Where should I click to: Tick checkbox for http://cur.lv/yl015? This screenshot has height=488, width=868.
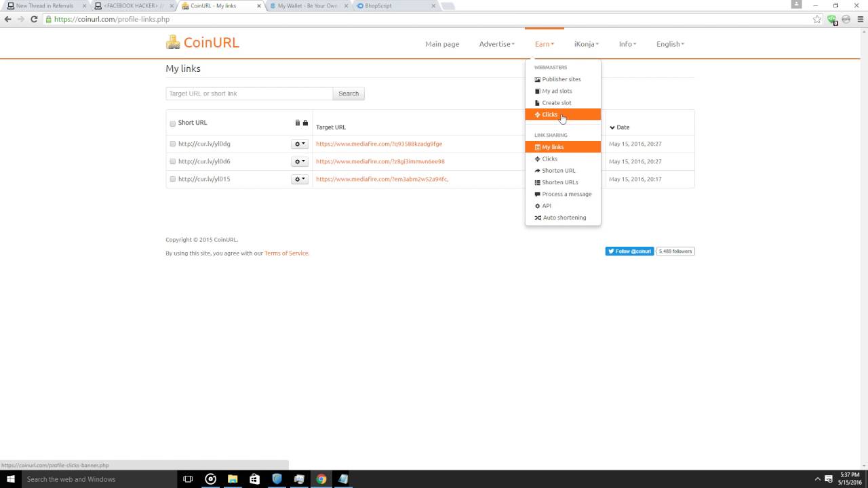[x=172, y=179]
